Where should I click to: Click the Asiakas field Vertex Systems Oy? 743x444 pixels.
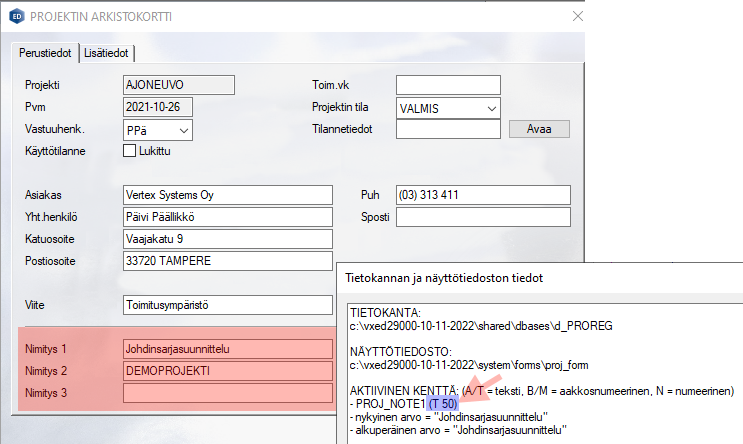226,195
